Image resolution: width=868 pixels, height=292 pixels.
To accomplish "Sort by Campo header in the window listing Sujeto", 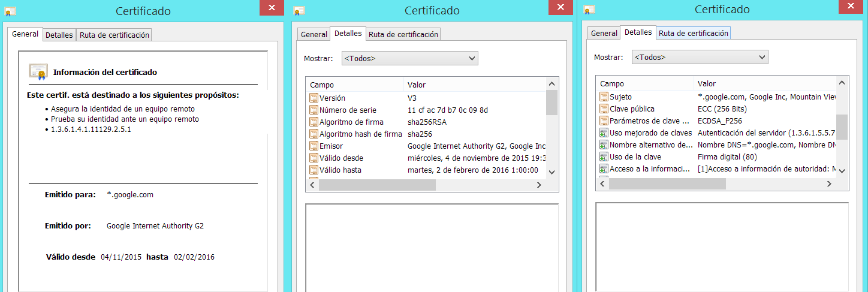I will [645, 83].
